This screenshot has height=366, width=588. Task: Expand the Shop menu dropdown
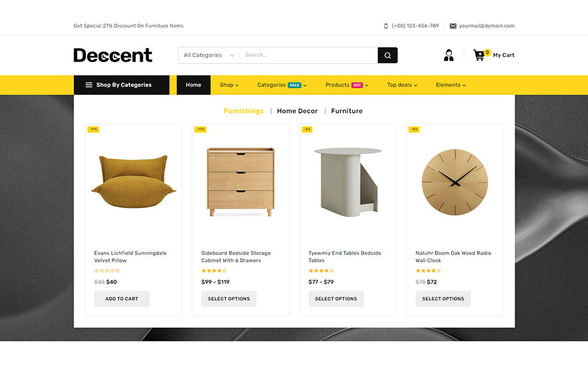[229, 85]
